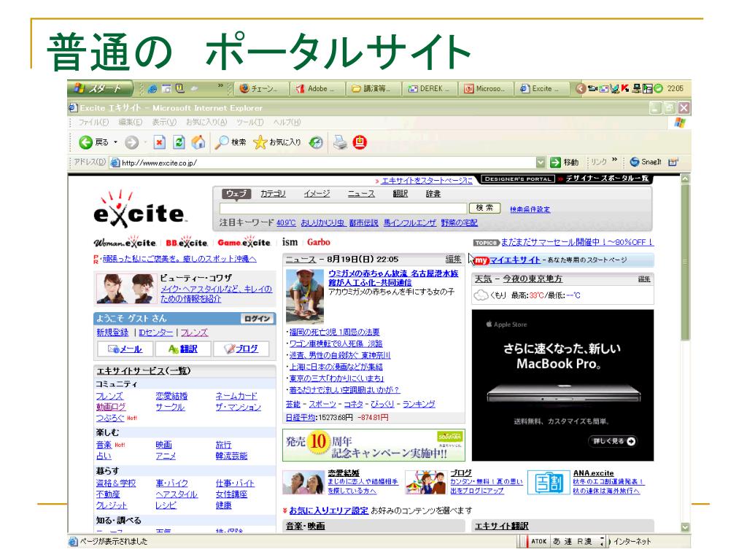The width and height of the screenshot is (747, 560).
Task: Click the red round icon beside the printer
Action: pyautogui.click(x=360, y=142)
